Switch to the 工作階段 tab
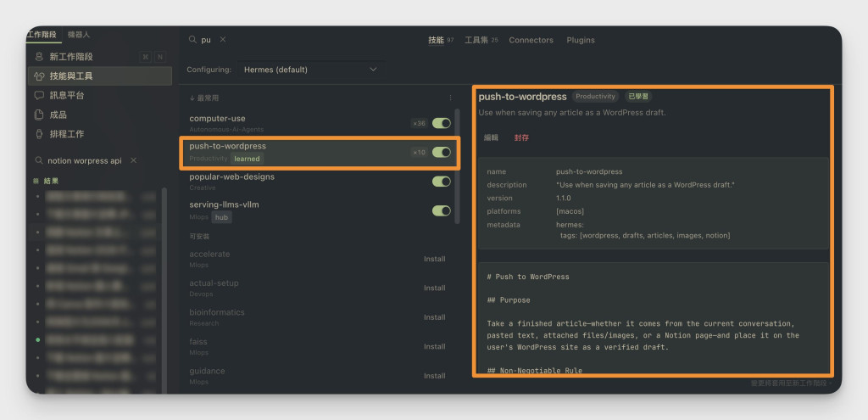This screenshot has height=420, width=868. click(42, 34)
